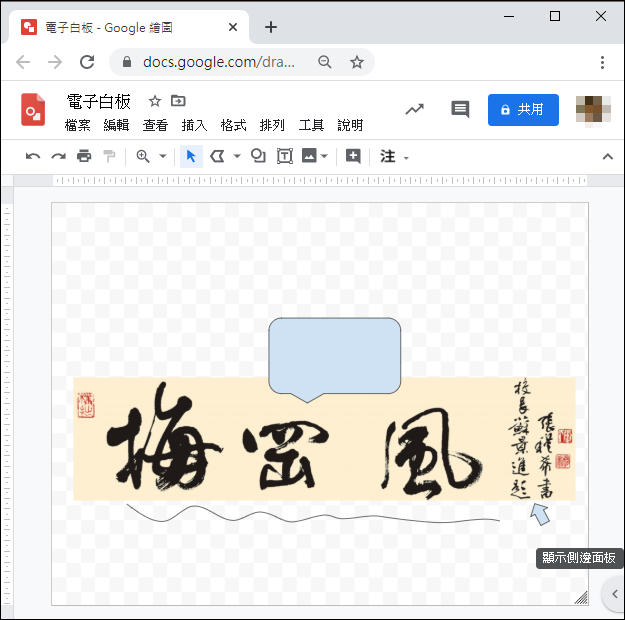The width and height of the screenshot is (625, 620).
Task: Activate the paint format roller icon
Action: click(x=109, y=156)
